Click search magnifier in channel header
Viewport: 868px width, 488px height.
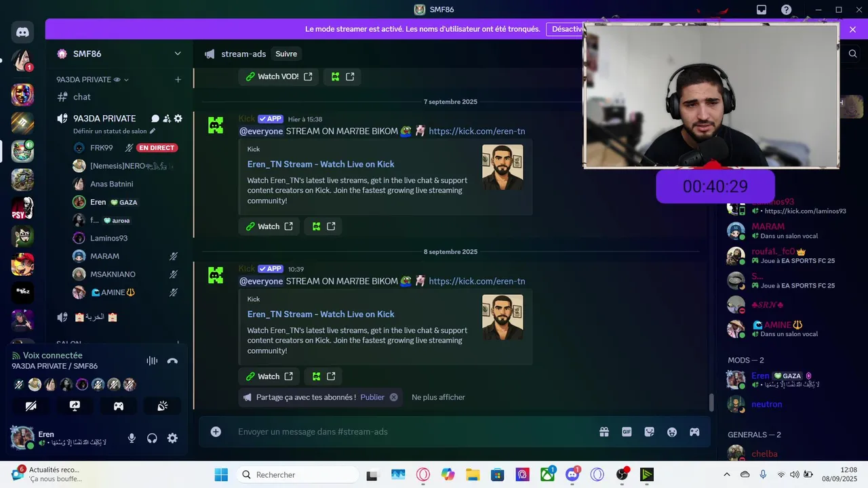point(853,54)
